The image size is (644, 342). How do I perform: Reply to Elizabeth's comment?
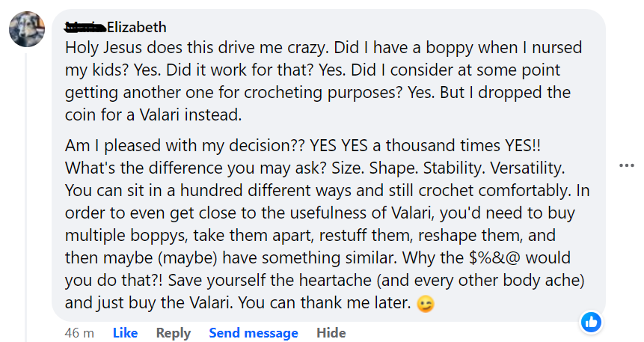[x=173, y=333]
